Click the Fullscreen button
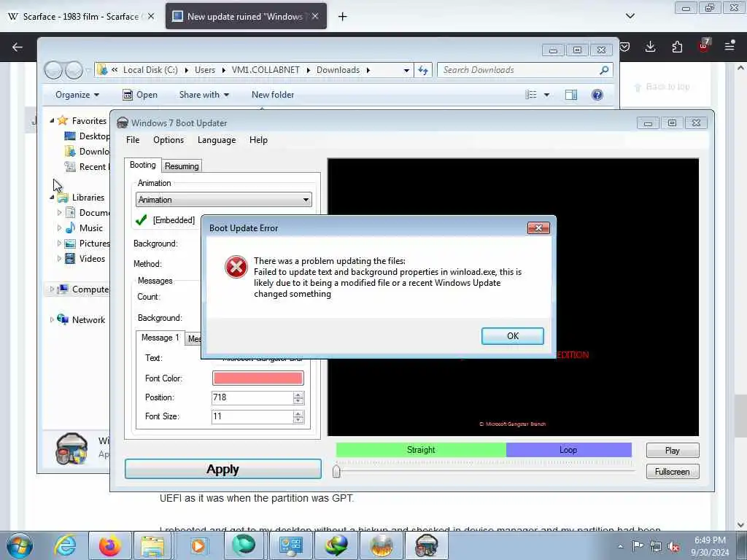Screen dimensions: 747x560 coord(672,472)
